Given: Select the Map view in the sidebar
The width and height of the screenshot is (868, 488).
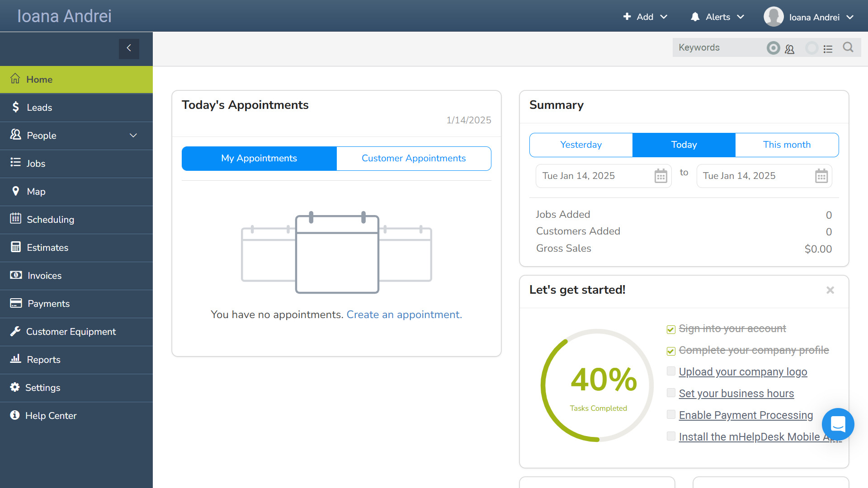Looking at the screenshot, I should tap(36, 192).
